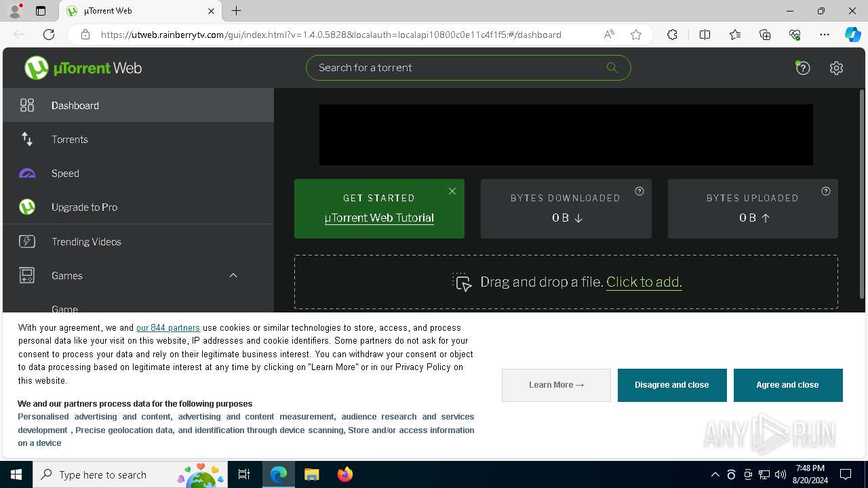Show Bytes Downloaded help tooltip icon
This screenshot has height=488, width=868.
(x=639, y=191)
